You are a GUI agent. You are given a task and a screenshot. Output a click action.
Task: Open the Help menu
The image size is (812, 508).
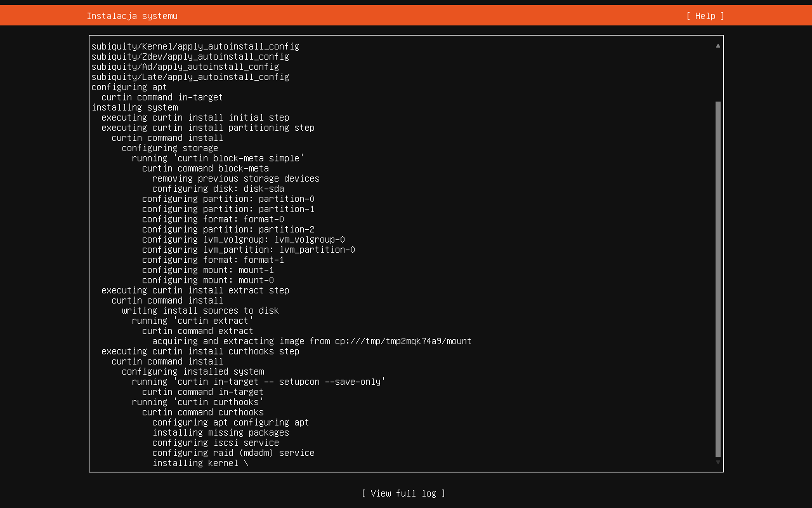(705, 16)
